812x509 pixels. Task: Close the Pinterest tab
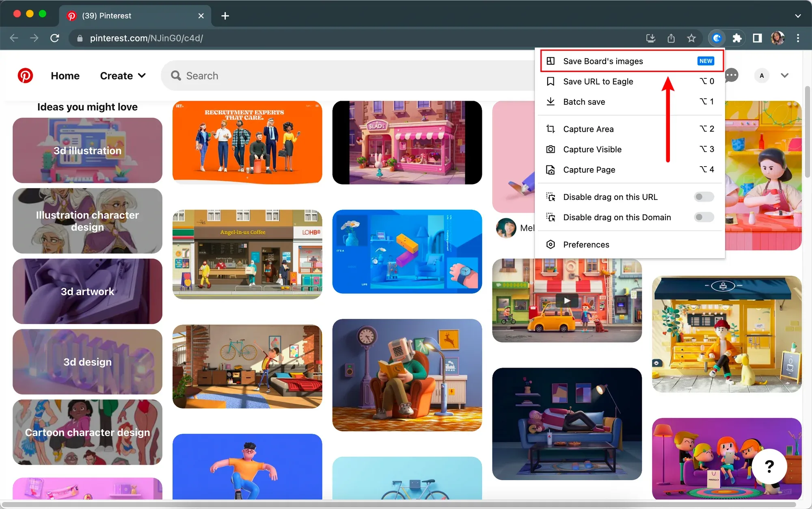click(201, 16)
